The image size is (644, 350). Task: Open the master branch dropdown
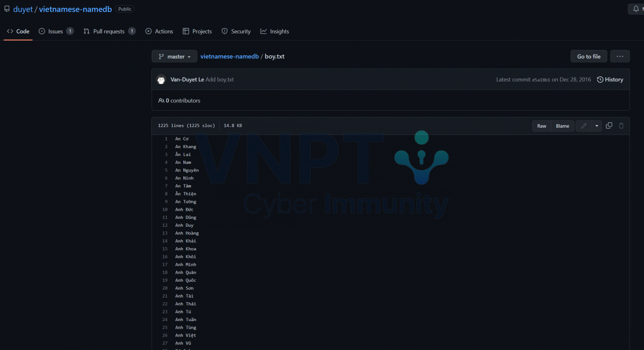174,56
